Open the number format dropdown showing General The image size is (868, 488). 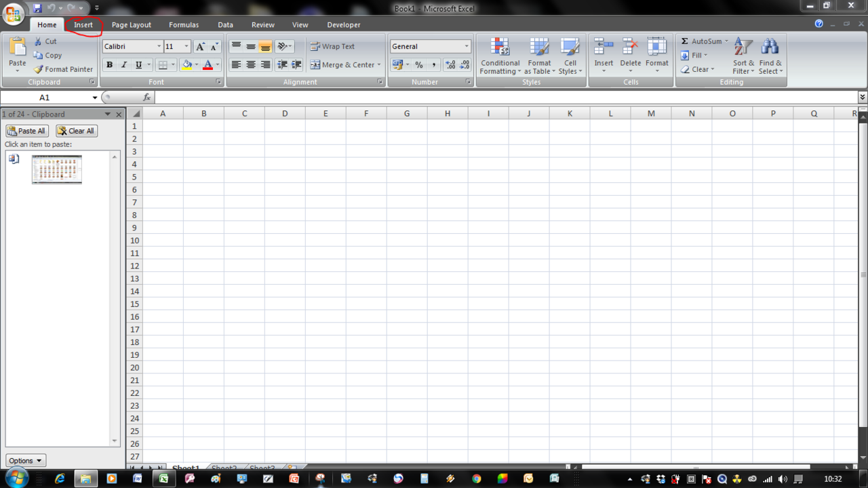(467, 47)
